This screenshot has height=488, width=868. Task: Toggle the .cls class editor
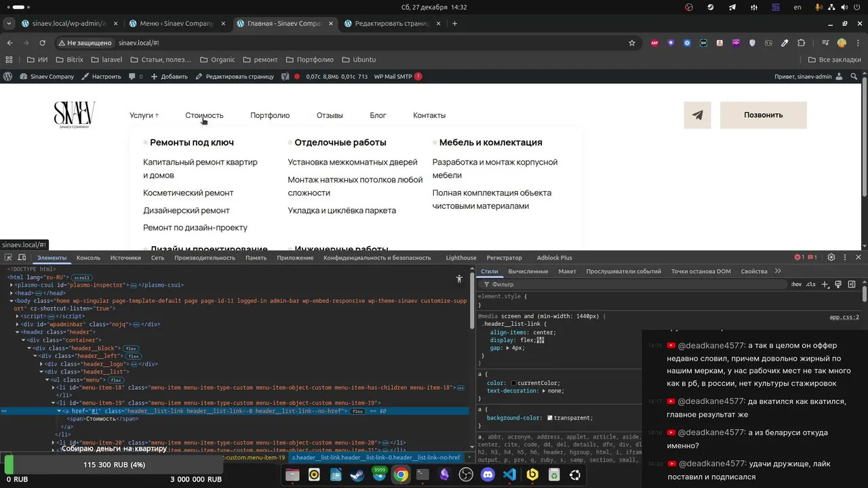[810, 284]
